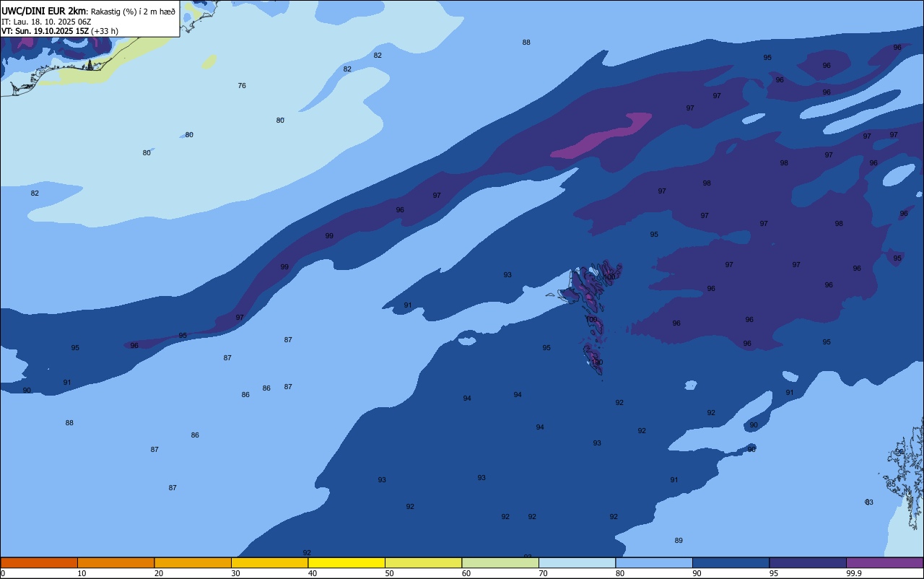
Task: Click the legend tick label '50'
Action: [x=389, y=573]
